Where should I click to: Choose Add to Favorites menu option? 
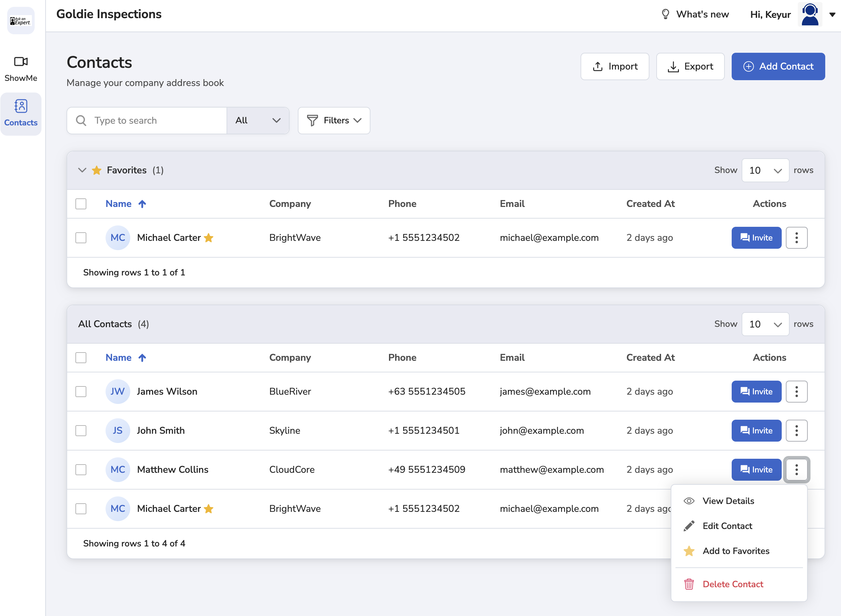point(735,551)
